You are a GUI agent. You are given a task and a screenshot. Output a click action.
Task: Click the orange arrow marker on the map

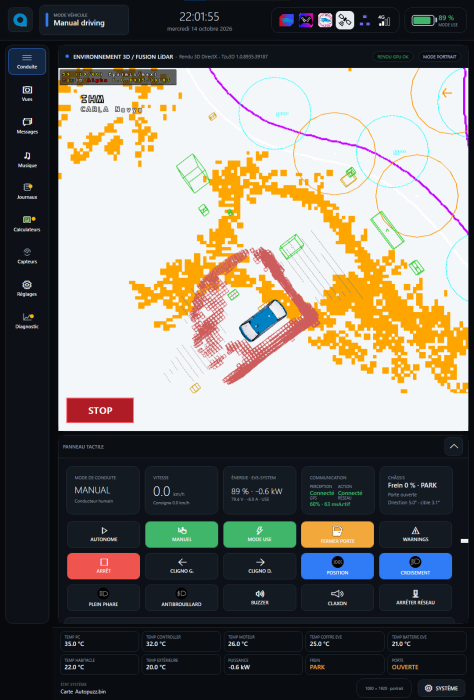pyautogui.click(x=446, y=93)
